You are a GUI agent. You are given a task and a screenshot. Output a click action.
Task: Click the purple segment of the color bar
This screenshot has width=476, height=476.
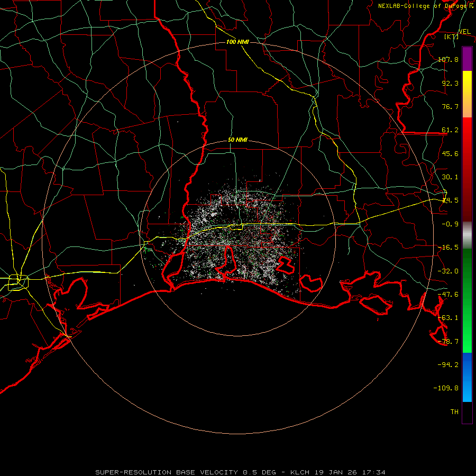click(467, 59)
